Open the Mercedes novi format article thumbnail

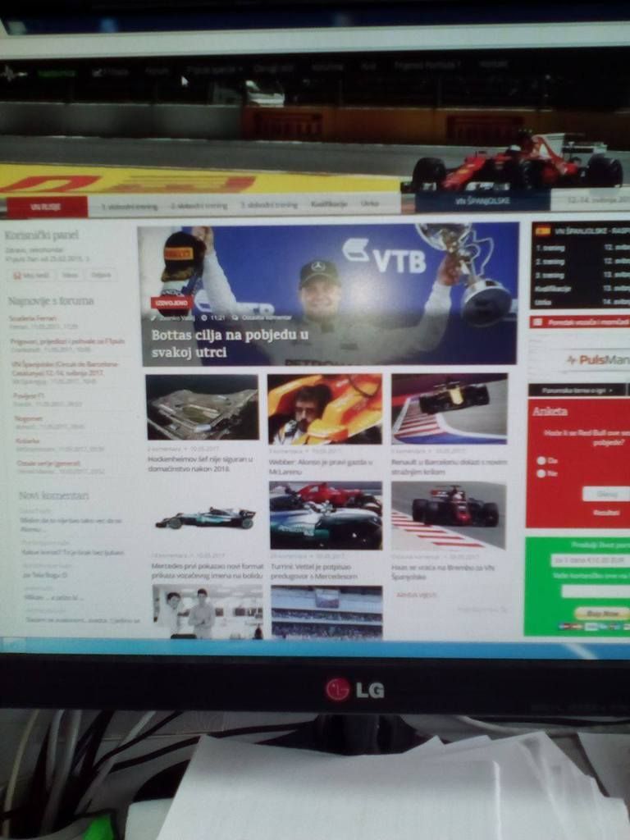(x=204, y=517)
